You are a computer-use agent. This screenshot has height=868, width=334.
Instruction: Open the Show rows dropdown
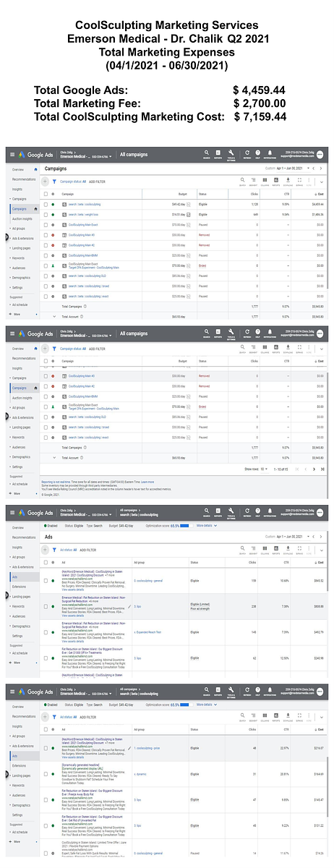262,469
